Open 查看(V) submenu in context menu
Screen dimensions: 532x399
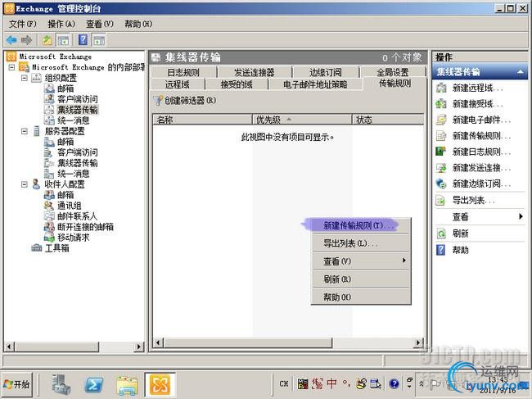[x=361, y=261]
